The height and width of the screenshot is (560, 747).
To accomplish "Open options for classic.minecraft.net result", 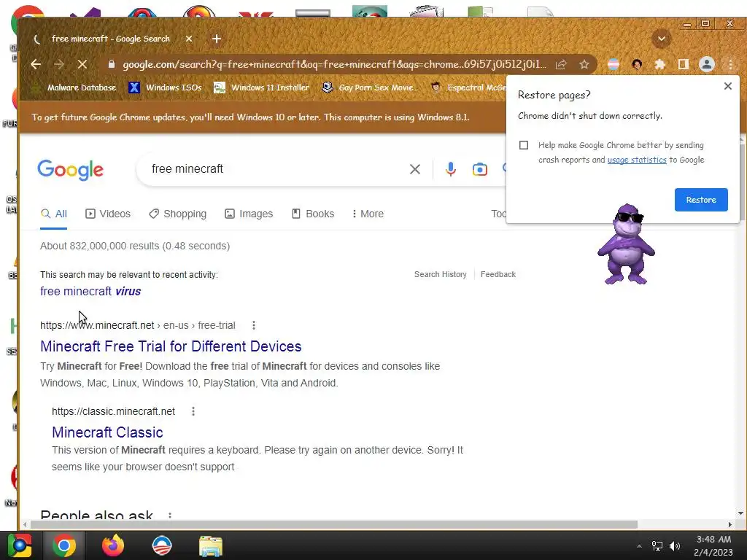I will pos(193,411).
